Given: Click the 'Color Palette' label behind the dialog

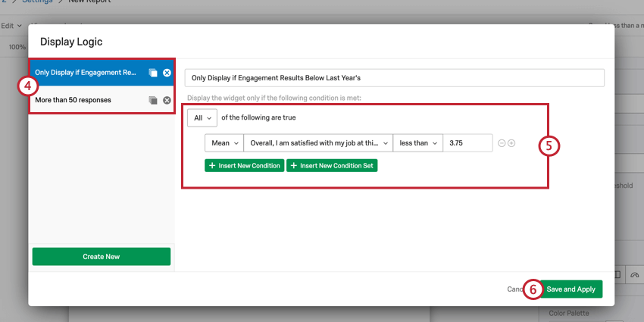Looking at the screenshot, I should coord(569,313).
